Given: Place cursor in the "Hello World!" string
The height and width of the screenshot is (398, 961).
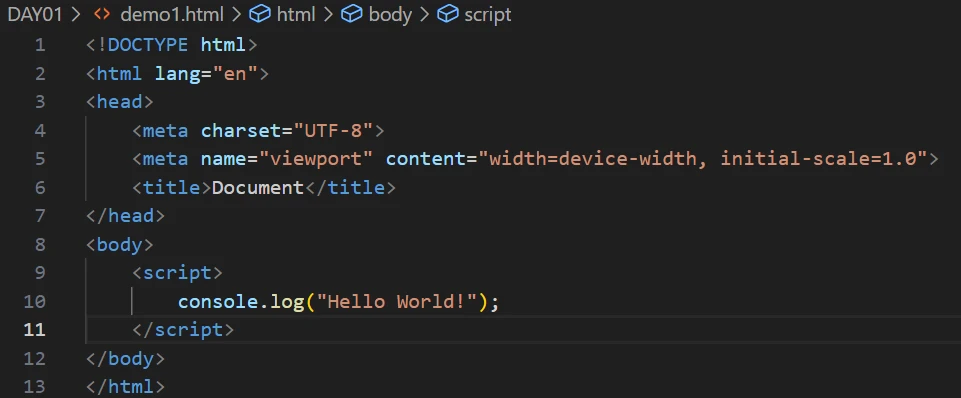Looking at the screenshot, I should coord(401,302).
